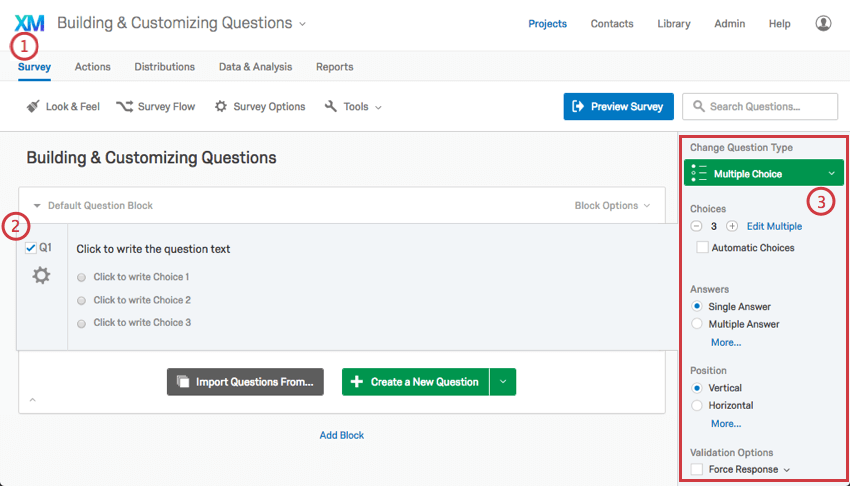Select Horizontal position radio button
The height and width of the screenshot is (486, 850).
pos(697,405)
